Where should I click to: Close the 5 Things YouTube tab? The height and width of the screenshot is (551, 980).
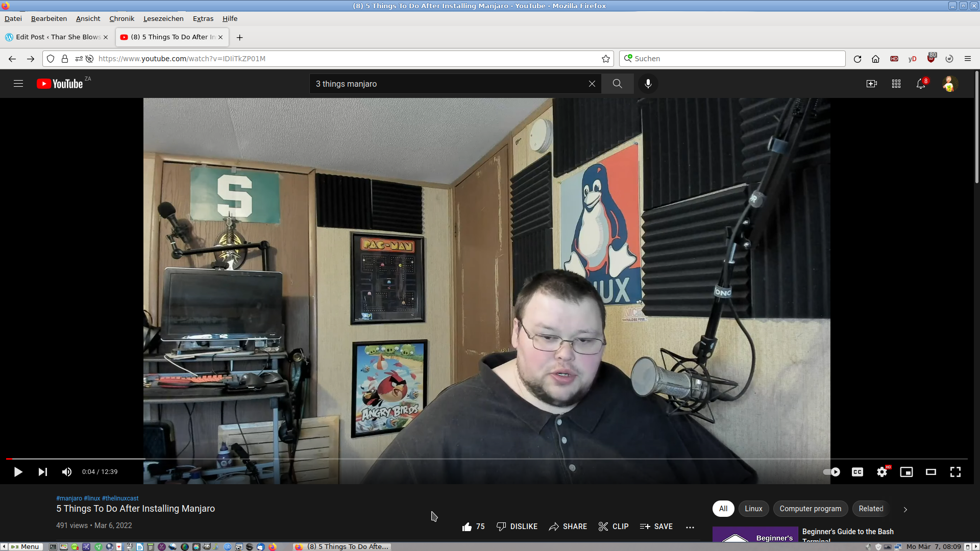pos(220,37)
